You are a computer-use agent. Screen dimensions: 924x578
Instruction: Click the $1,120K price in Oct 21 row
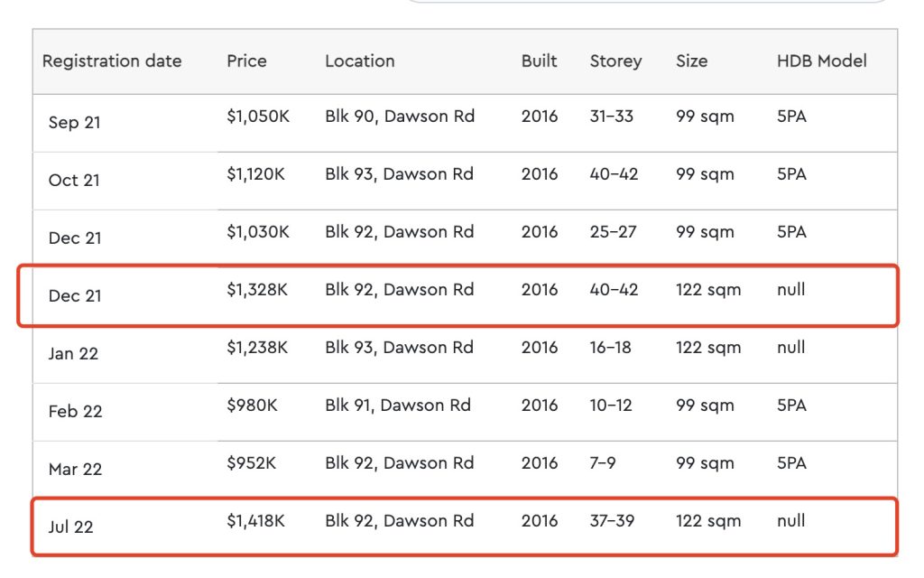[x=255, y=174]
